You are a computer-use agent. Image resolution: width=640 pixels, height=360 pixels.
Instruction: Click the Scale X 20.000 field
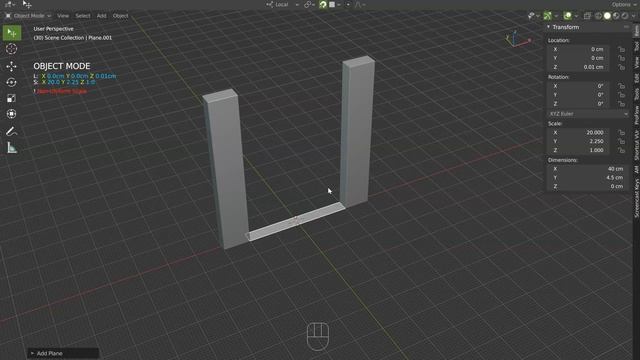tap(578, 133)
